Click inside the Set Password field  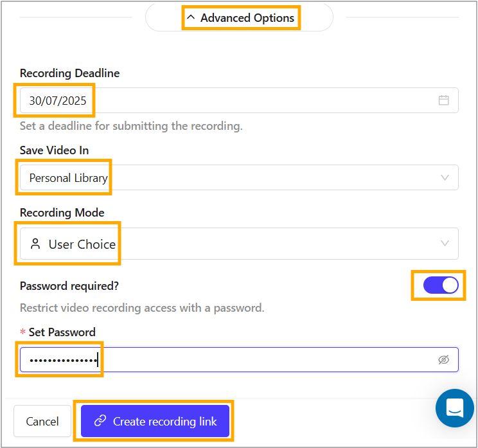257,360
